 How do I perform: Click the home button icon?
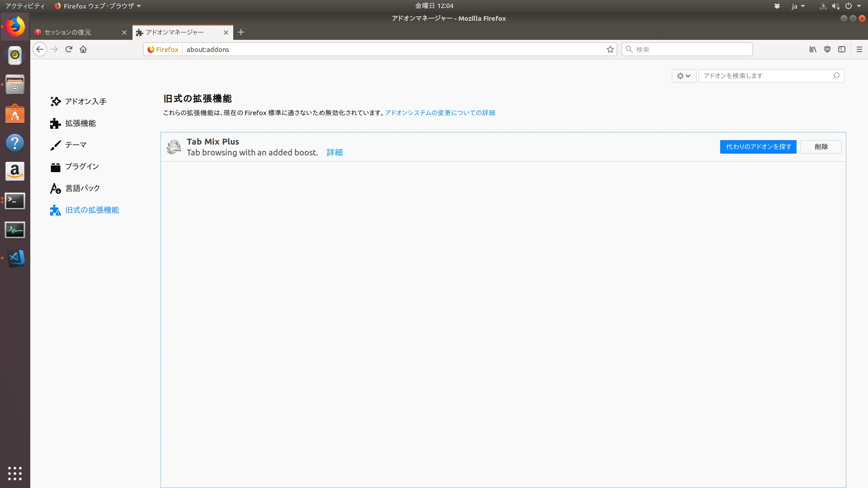(x=83, y=49)
